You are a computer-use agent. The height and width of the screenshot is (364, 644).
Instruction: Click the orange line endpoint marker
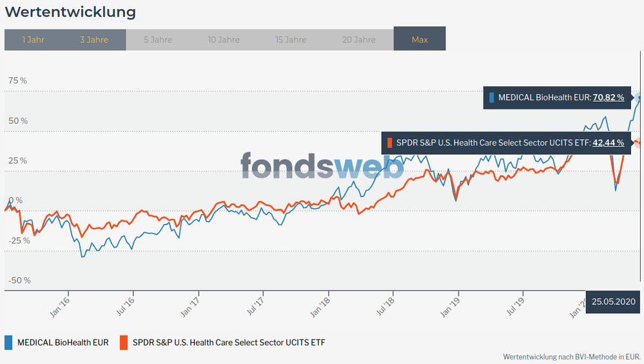(638, 142)
